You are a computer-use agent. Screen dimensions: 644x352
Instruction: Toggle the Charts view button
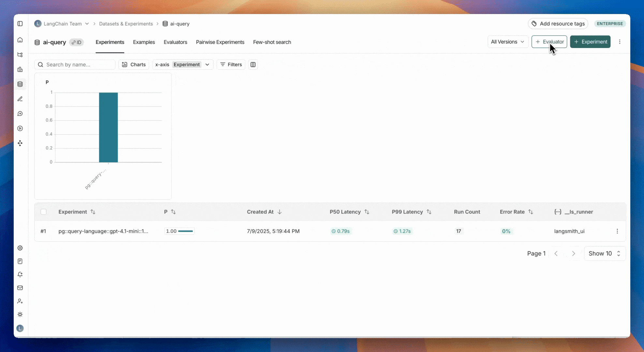(x=134, y=65)
